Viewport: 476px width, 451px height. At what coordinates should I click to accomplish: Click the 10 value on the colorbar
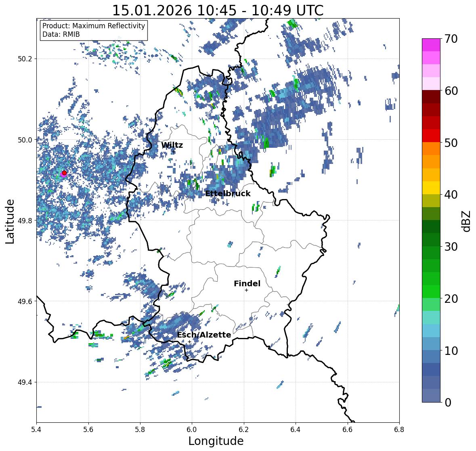tap(451, 350)
